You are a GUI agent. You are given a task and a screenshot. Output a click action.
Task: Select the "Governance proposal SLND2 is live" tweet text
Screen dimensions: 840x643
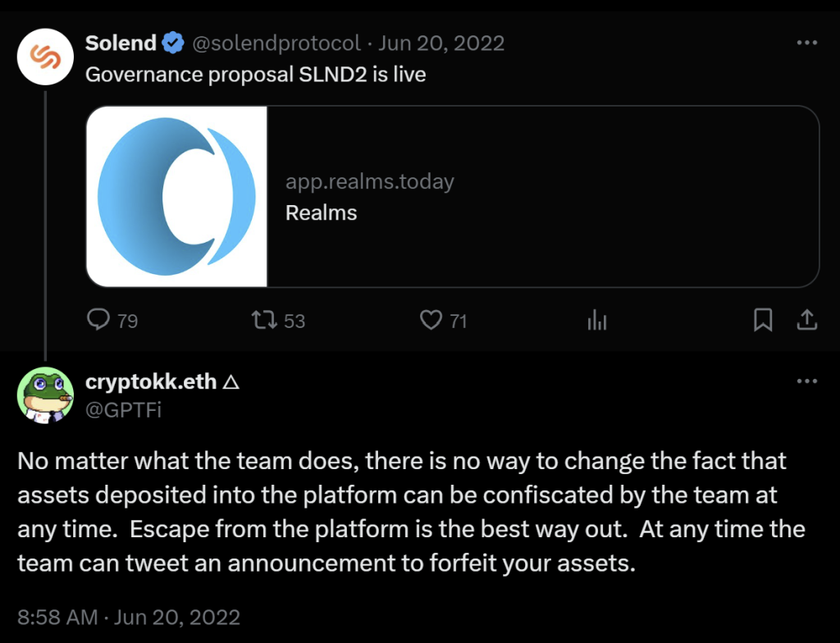[x=256, y=75]
